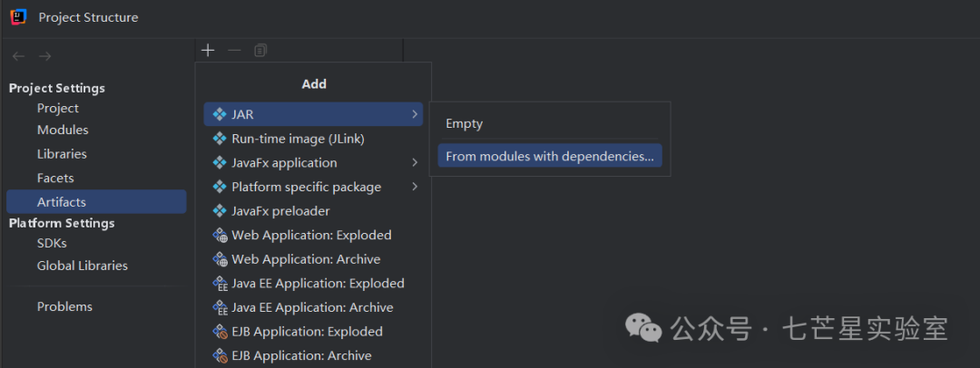Click the EJB Application: Exploded icon
Screen dimensions: 980x368
(220, 332)
